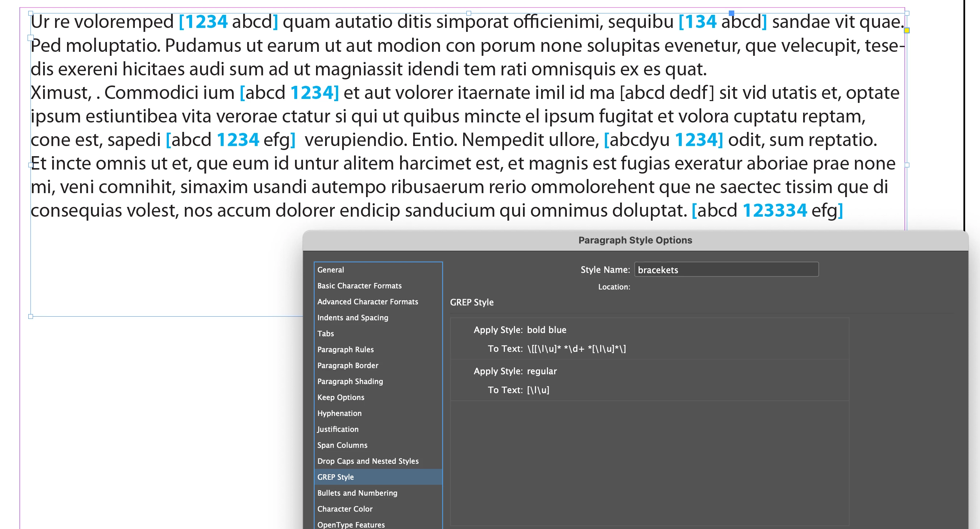
Task: Select Drop Caps and Nested Styles
Action: (x=367, y=461)
